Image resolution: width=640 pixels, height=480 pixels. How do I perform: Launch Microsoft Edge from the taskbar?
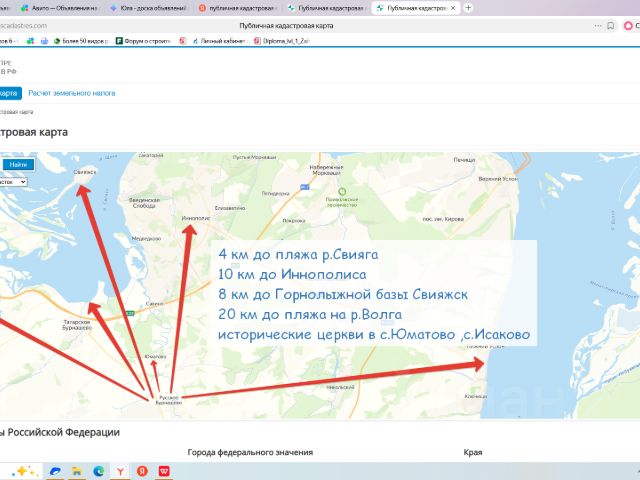click(98, 471)
